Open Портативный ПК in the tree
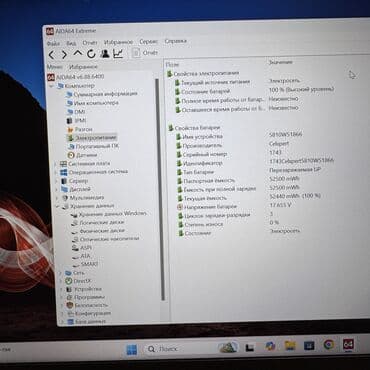The width and height of the screenshot is (370, 370). point(93,146)
